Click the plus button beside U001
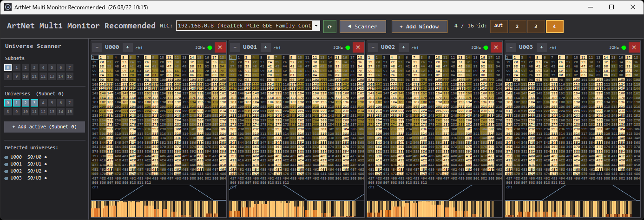The width and height of the screenshot is (644, 220). (x=265, y=47)
